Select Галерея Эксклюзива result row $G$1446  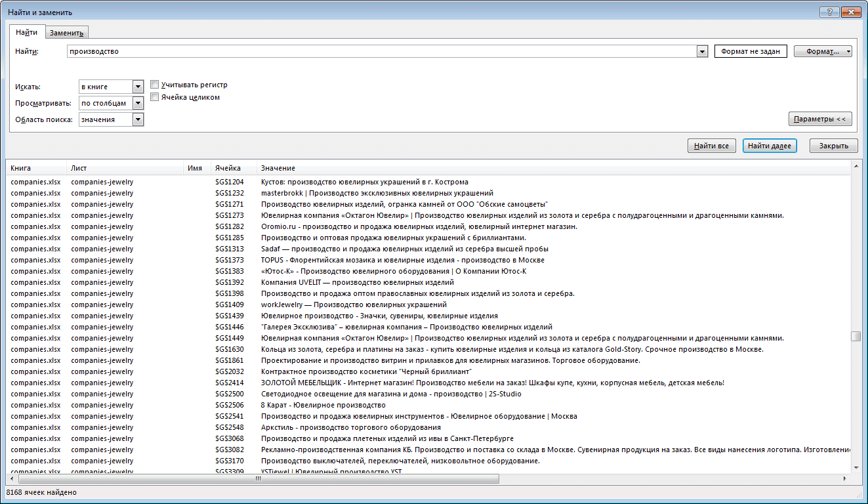428,327
